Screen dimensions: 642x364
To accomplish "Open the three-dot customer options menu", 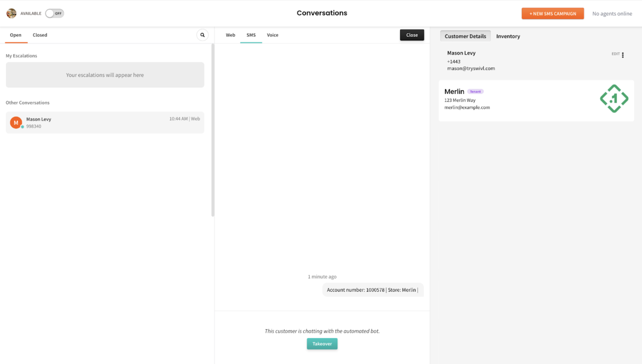I will (x=623, y=55).
